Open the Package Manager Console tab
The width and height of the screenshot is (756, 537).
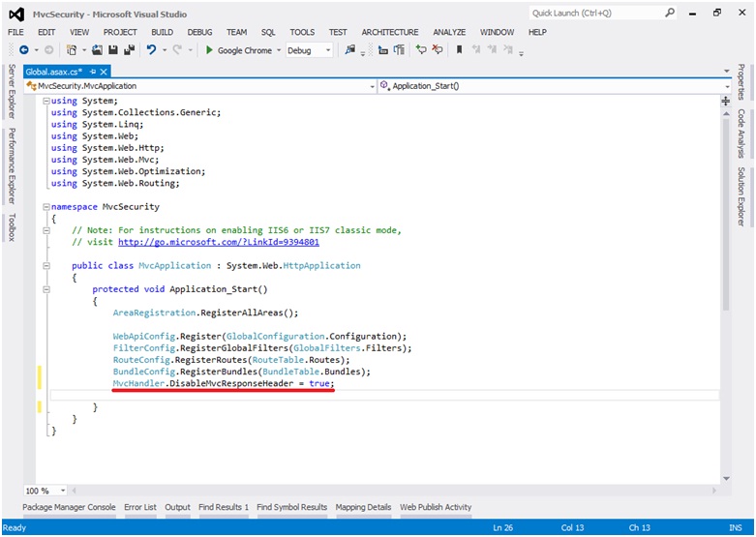click(69, 507)
